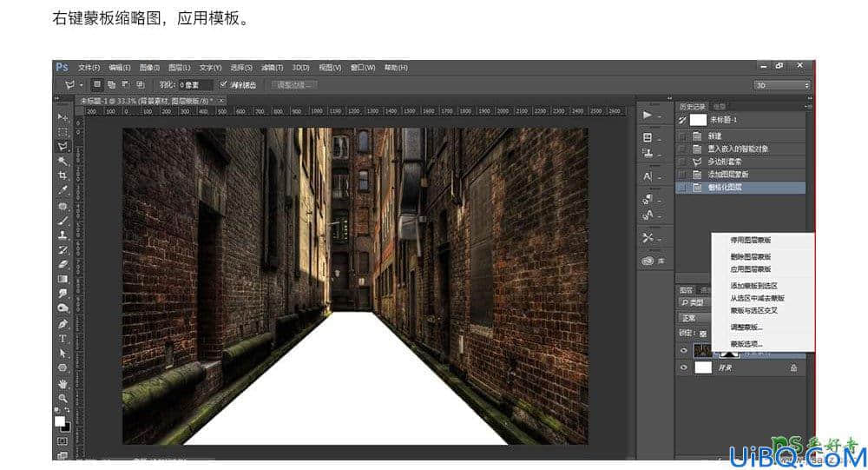Set history brush source at 新建 state
The image size is (868, 470).
click(x=682, y=136)
